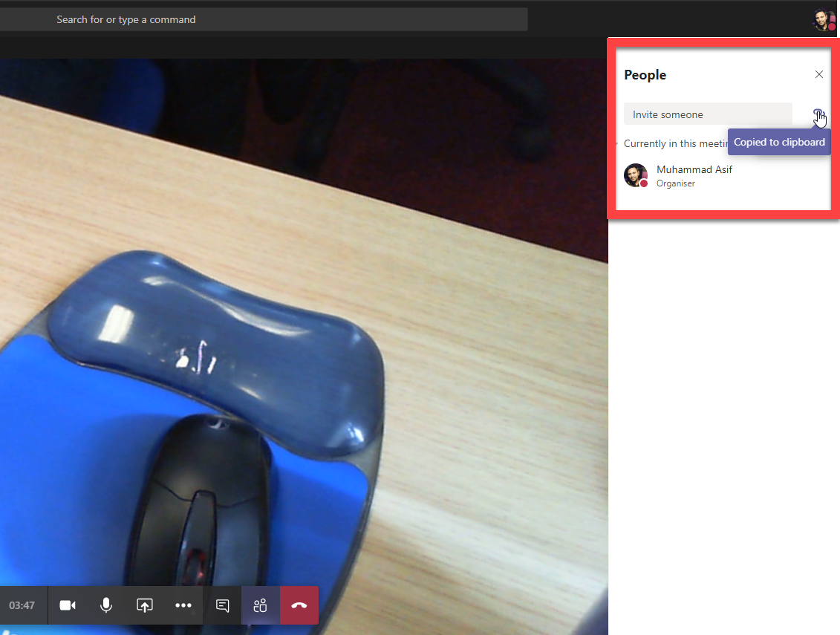Viewport: 840px width, 635px height.
Task: Open more actions ellipsis menu
Action: click(x=183, y=605)
